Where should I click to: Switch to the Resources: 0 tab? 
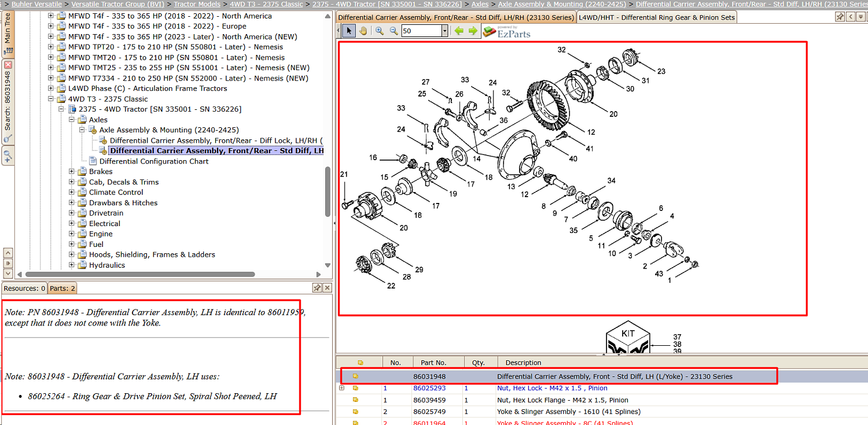click(24, 288)
